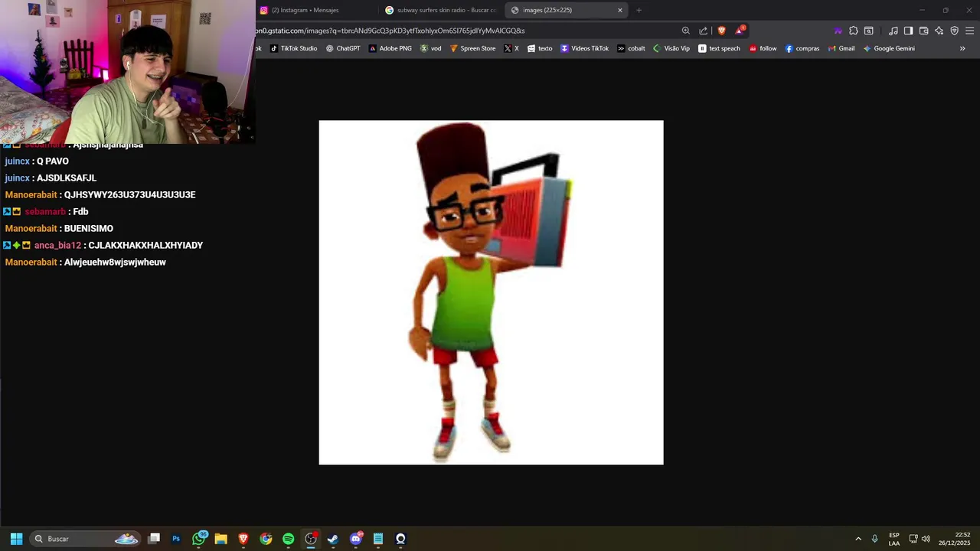Open Brave browser taskbar icon
The height and width of the screenshot is (551, 980).
(243, 539)
